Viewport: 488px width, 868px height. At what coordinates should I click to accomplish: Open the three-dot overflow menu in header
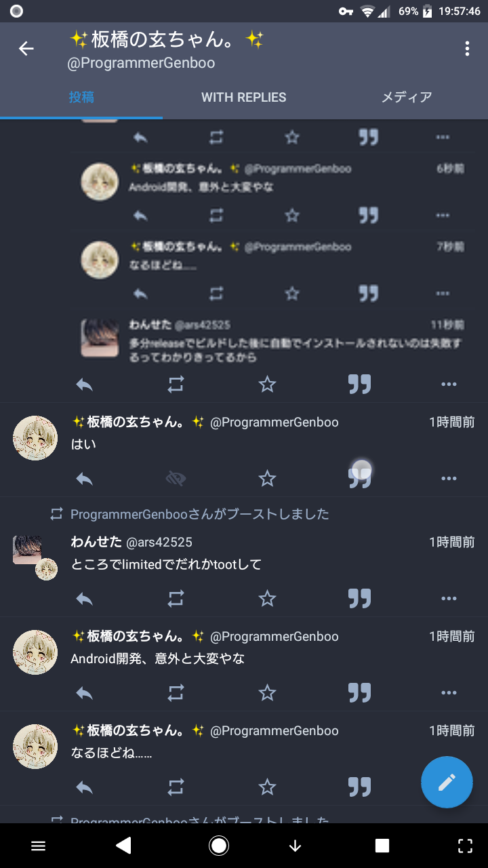(467, 48)
